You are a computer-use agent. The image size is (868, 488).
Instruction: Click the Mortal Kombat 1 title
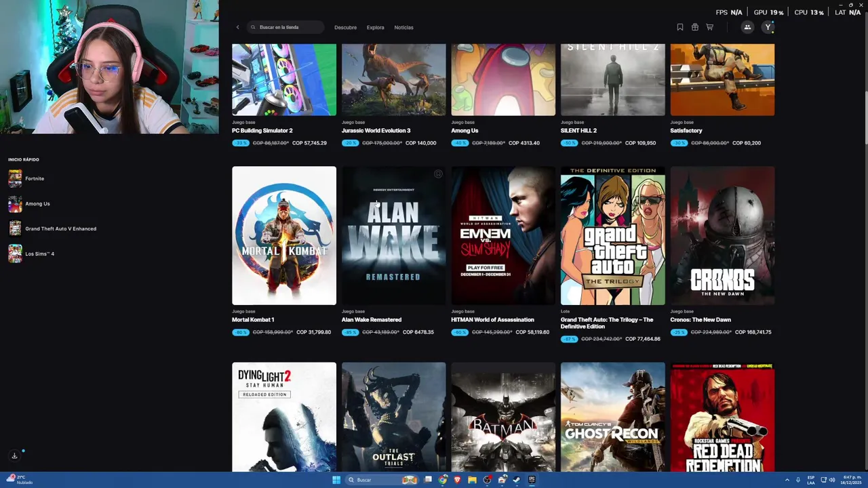pyautogui.click(x=253, y=319)
